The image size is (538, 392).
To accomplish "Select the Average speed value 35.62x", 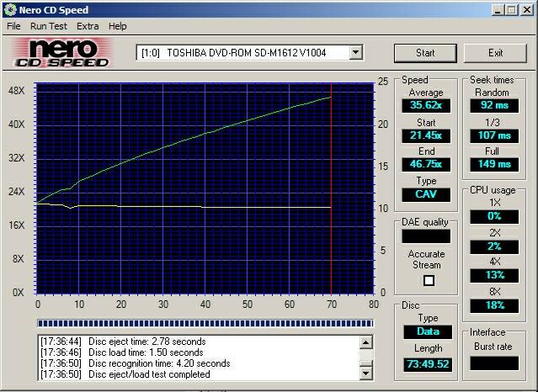I will pos(425,106).
